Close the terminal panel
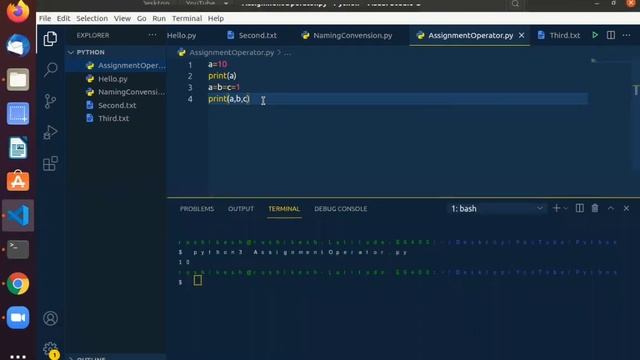Viewport: 640px width, 360px height. pos(626,208)
